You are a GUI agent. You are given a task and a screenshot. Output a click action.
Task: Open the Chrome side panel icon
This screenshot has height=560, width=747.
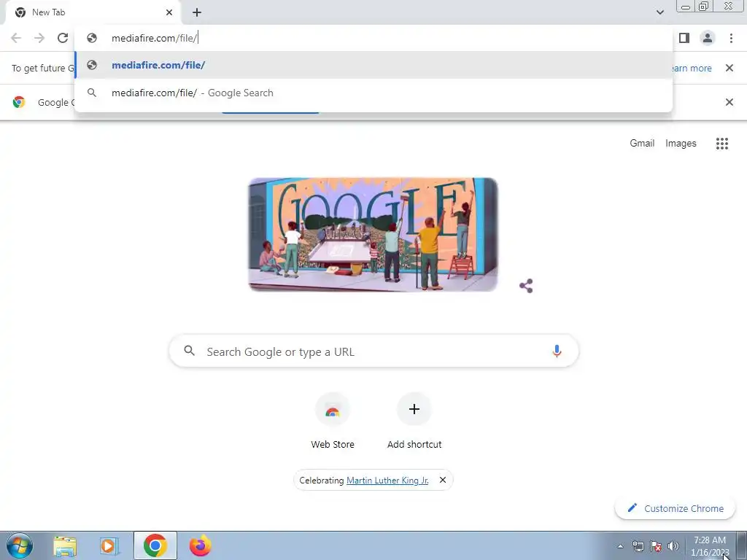tap(684, 38)
